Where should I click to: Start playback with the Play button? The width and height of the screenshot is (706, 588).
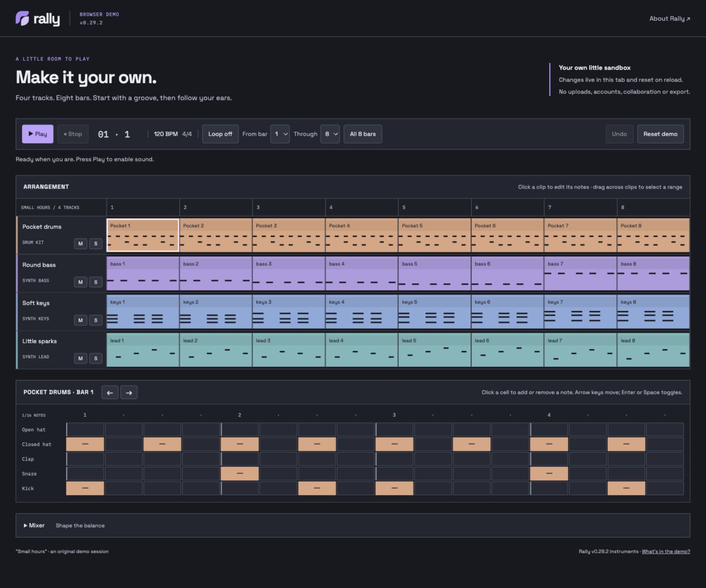38,134
